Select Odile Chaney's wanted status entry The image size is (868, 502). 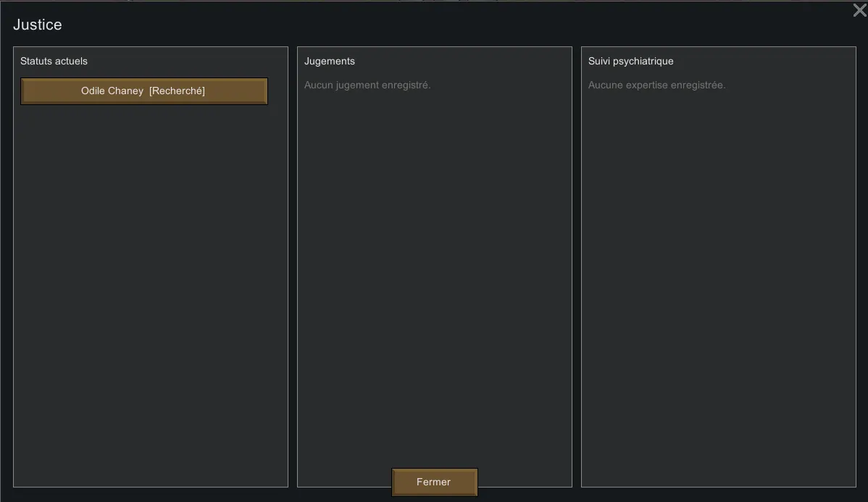point(144,91)
